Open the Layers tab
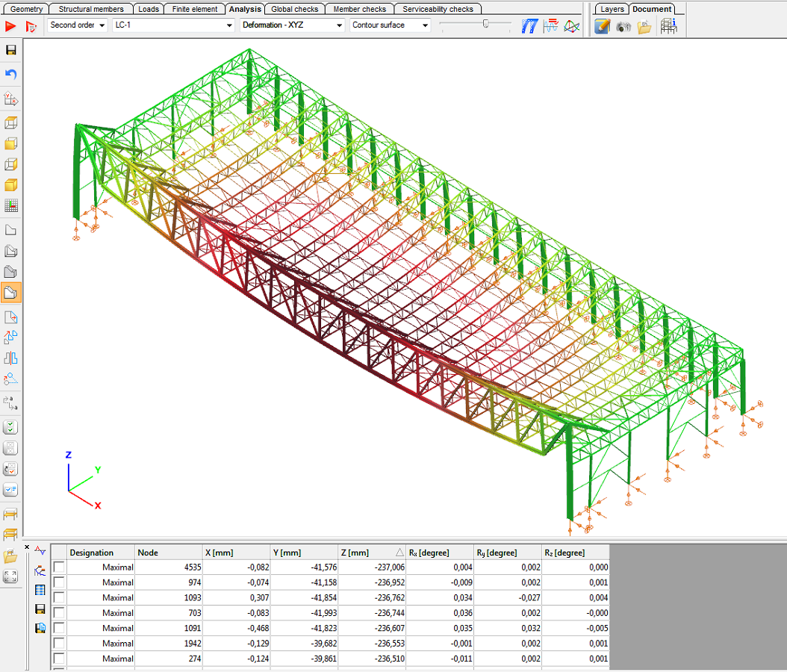Viewport: 787px width, 672px height. tap(612, 9)
